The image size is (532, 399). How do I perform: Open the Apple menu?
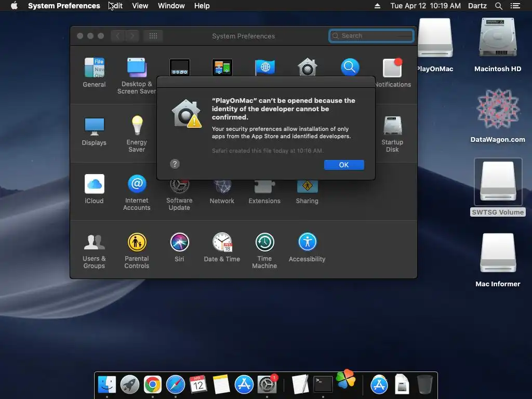pyautogui.click(x=14, y=6)
